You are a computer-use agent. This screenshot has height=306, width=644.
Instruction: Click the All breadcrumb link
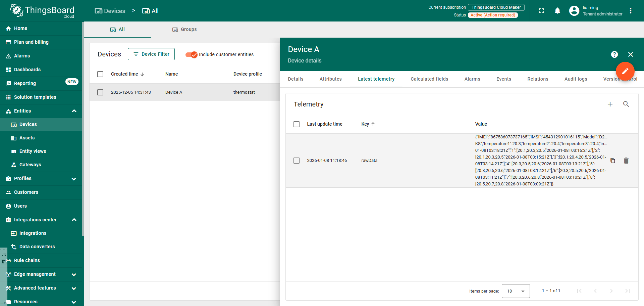[150, 11]
